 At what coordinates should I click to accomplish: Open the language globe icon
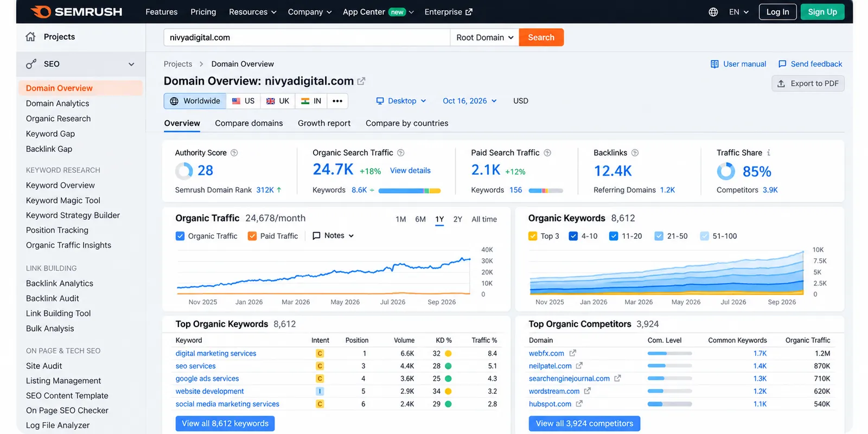coord(713,12)
